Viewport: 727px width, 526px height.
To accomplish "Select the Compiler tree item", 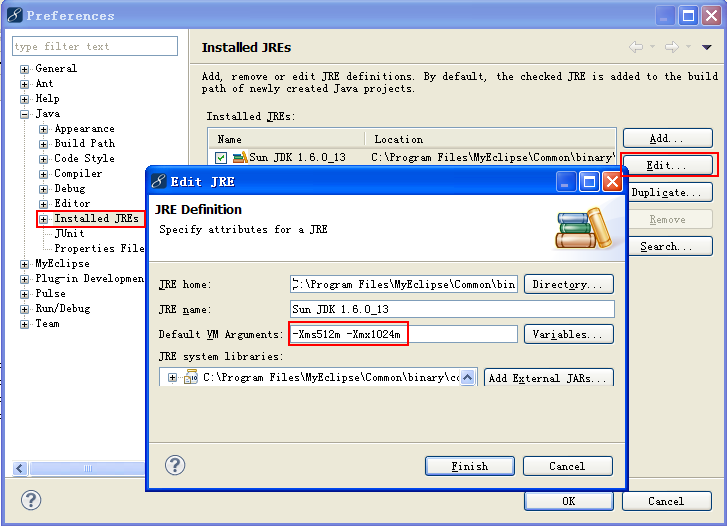I will (x=78, y=173).
